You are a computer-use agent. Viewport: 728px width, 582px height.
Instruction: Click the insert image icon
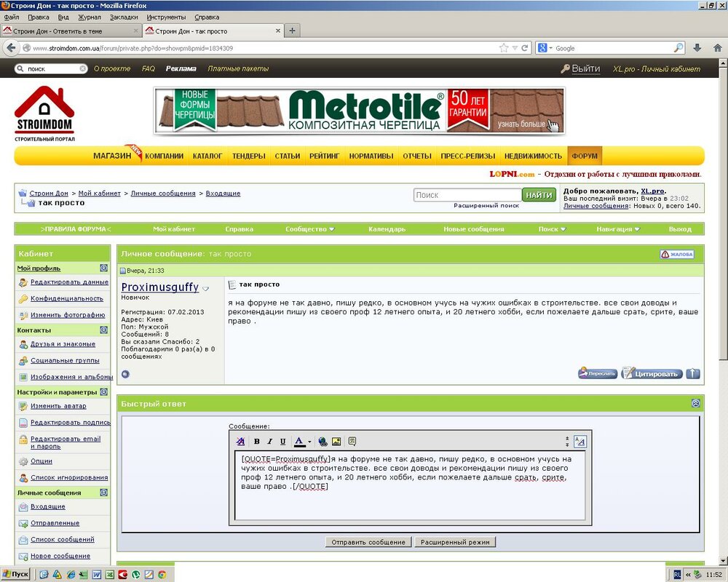tap(336, 442)
